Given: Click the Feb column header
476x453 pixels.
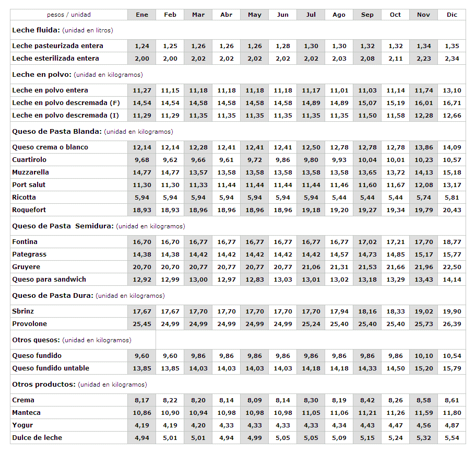Looking at the screenshot, I should 170,15.
